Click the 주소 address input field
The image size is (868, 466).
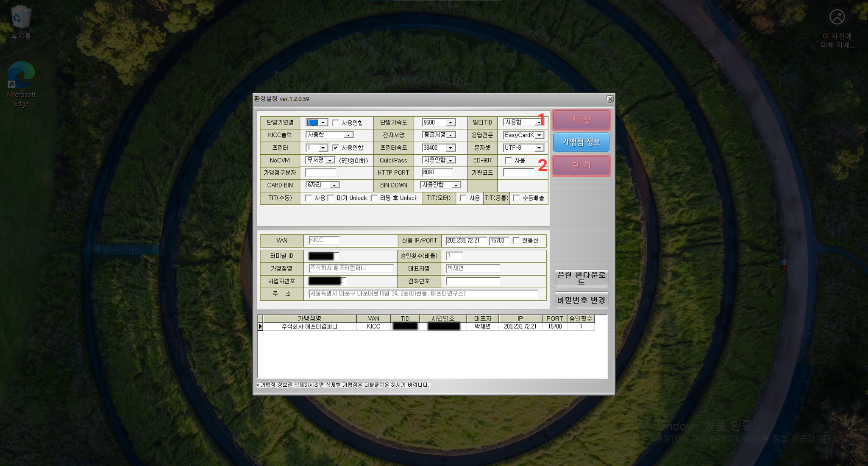point(423,293)
